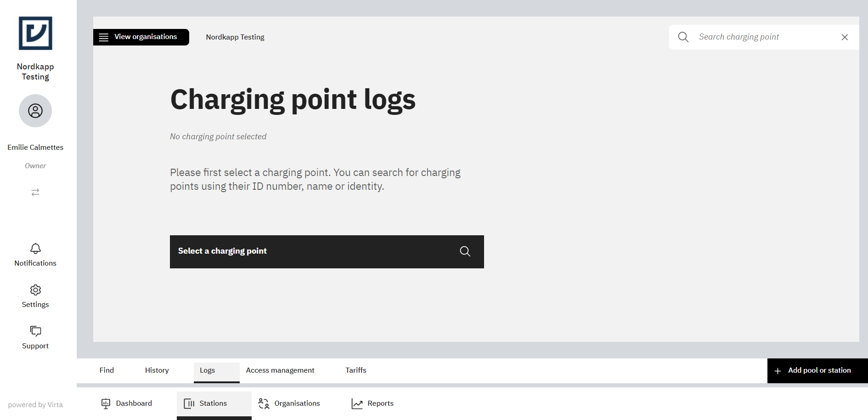The height and width of the screenshot is (420, 868).
Task: Click the organisation switcher arrows icon
Action: coord(35,192)
